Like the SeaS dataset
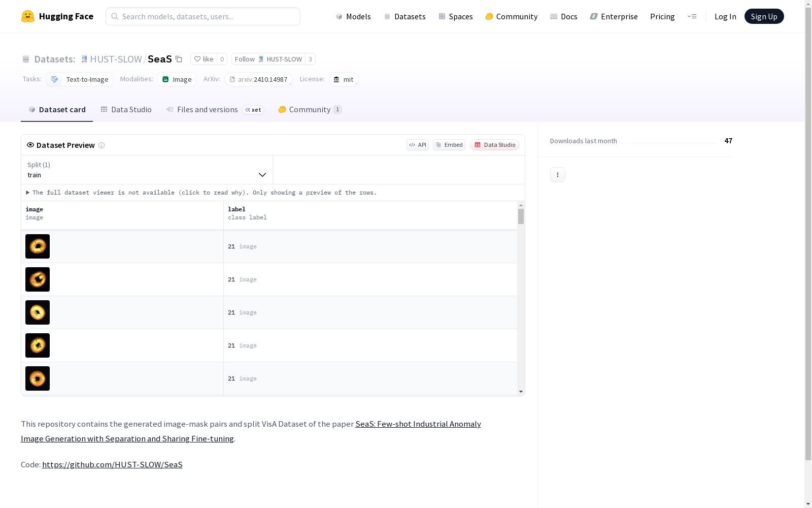Screen dimensions: 812x508 (x=204, y=59)
